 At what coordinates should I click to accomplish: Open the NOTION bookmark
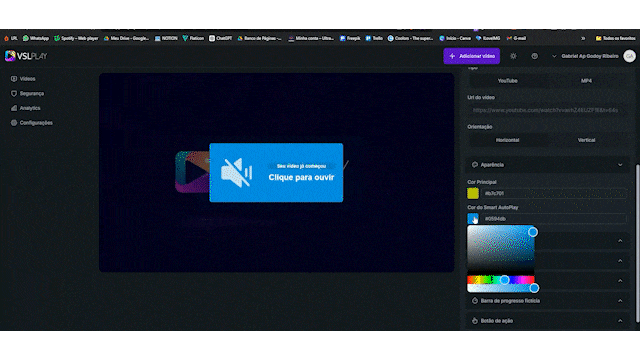(166, 38)
